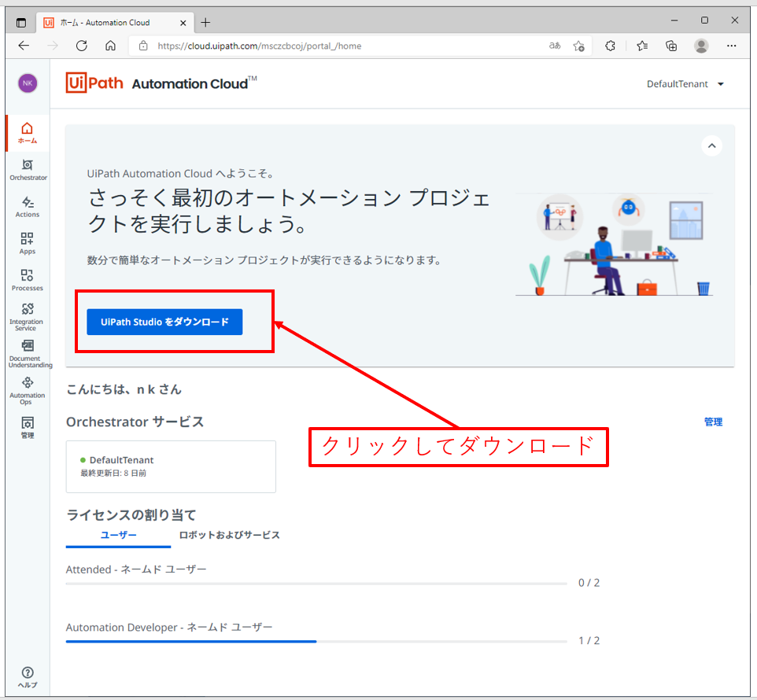Image resolution: width=757 pixels, height=700 pixels.
Task: Open the favorites list icon
Action: pos(642,46)
